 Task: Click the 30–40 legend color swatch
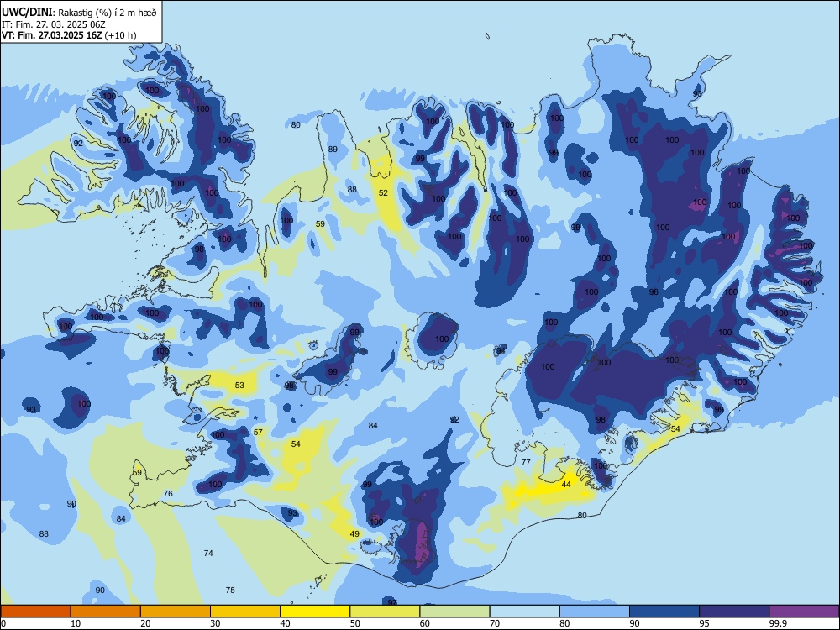click(245, 612)
